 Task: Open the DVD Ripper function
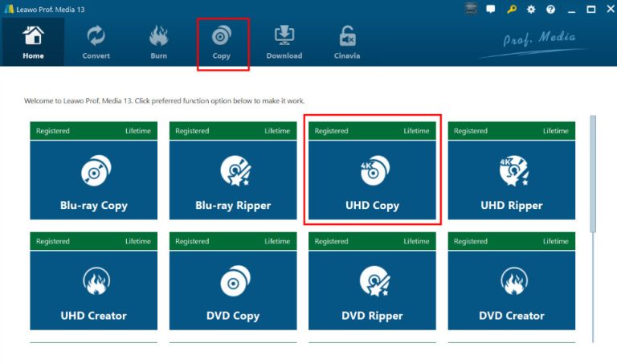[x=372, y=289]
